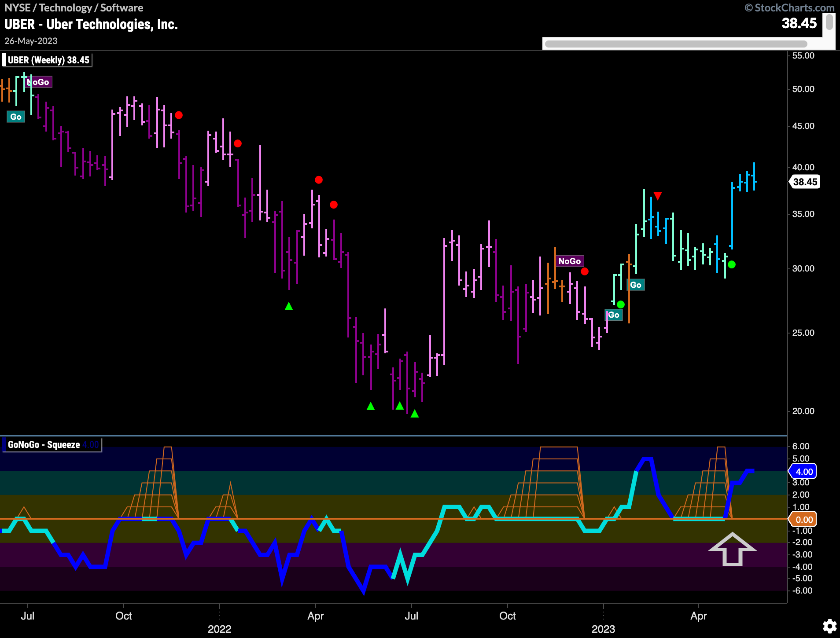Click the 2023 year axis label
The height and width of the screenshot is (638, 840).
click(603, 629)
